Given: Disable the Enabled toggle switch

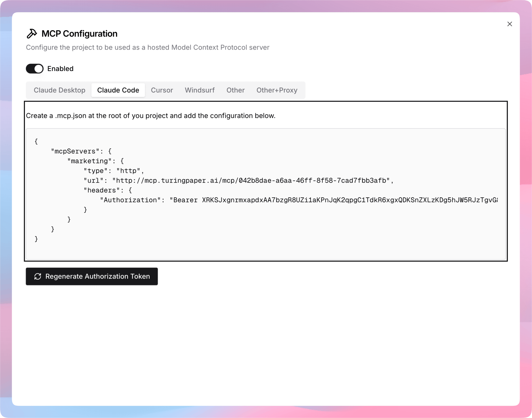Looking at the screenshot, I should pos(35,69).
